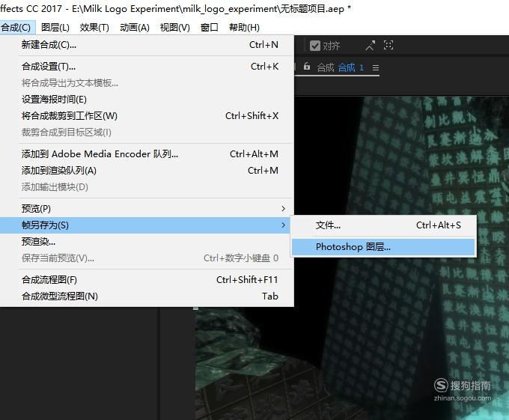Open the 动画(A) menu
The width and height of the screenshot is (509, 420).
pos(135,28)
